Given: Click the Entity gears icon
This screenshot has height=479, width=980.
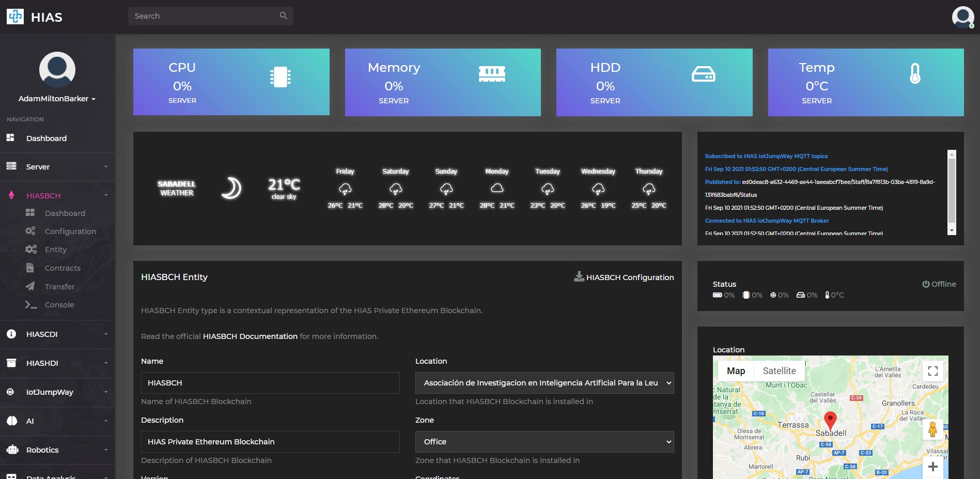Looking at the screenshot, I should click(31, 249).
